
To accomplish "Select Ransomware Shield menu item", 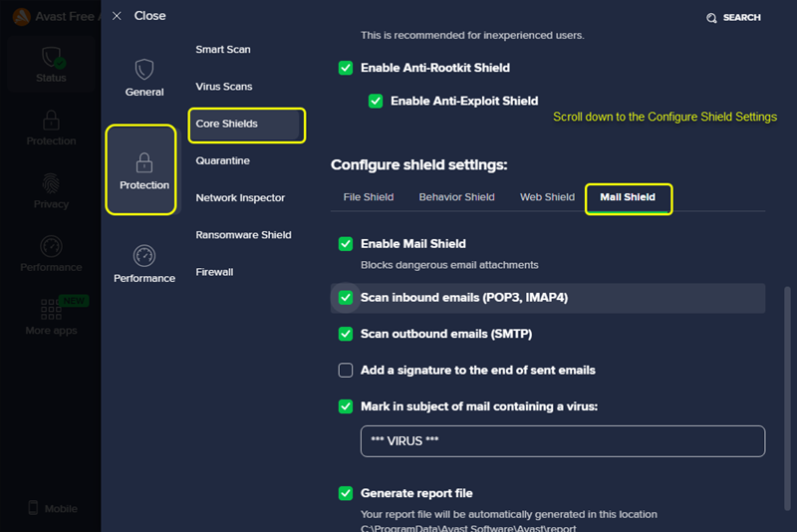I will 243,235.
